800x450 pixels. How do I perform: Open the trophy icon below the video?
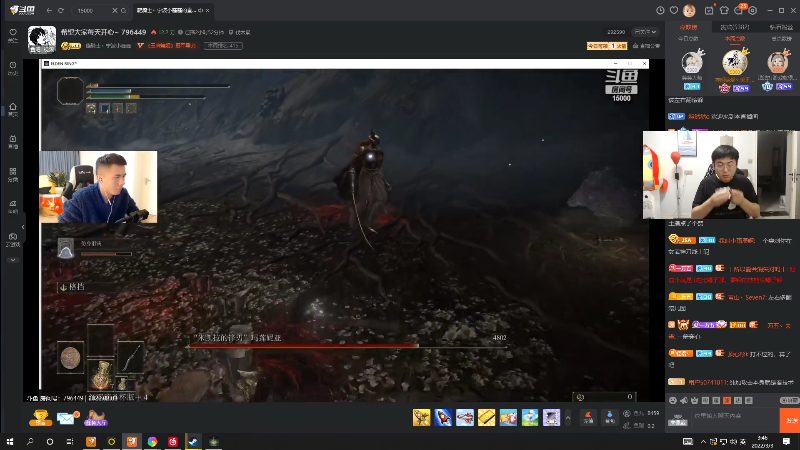[40, 418]
